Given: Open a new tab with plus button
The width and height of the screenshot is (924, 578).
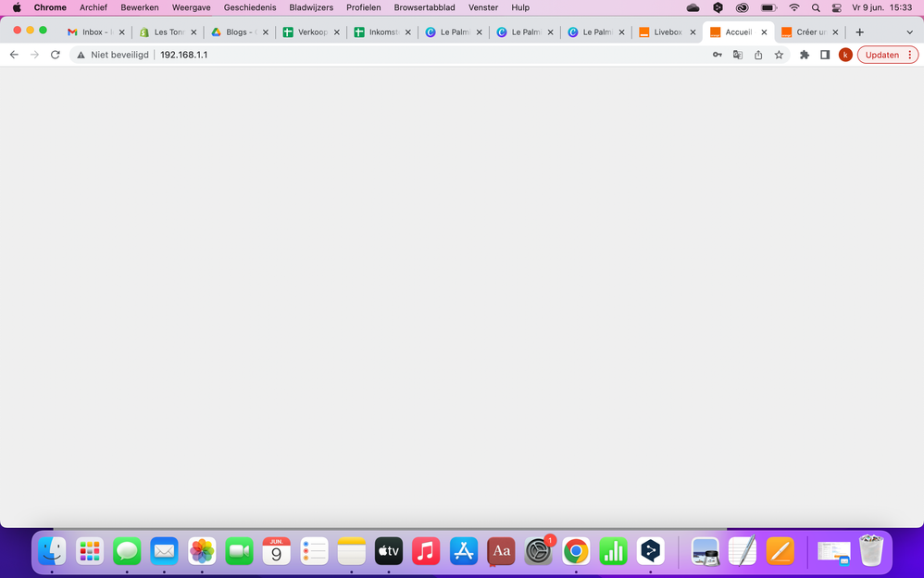Looking at the screenshot, I should tap(859, 31).
